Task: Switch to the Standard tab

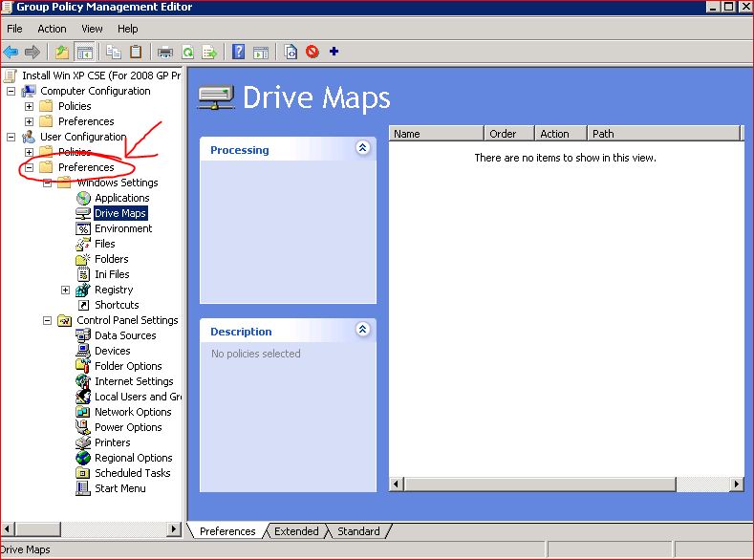Action: pyautogui.click(x=358, y=531)
